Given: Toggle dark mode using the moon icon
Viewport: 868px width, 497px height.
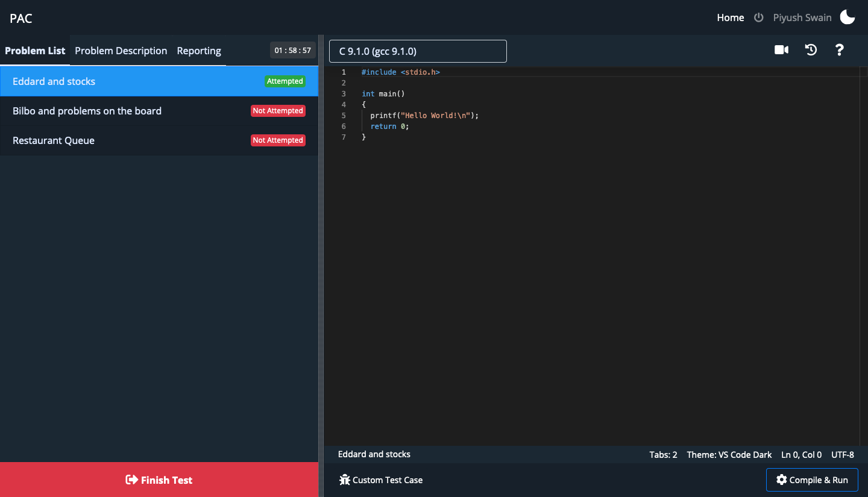Looking at the screenshot, I should [x=847, y=17].
